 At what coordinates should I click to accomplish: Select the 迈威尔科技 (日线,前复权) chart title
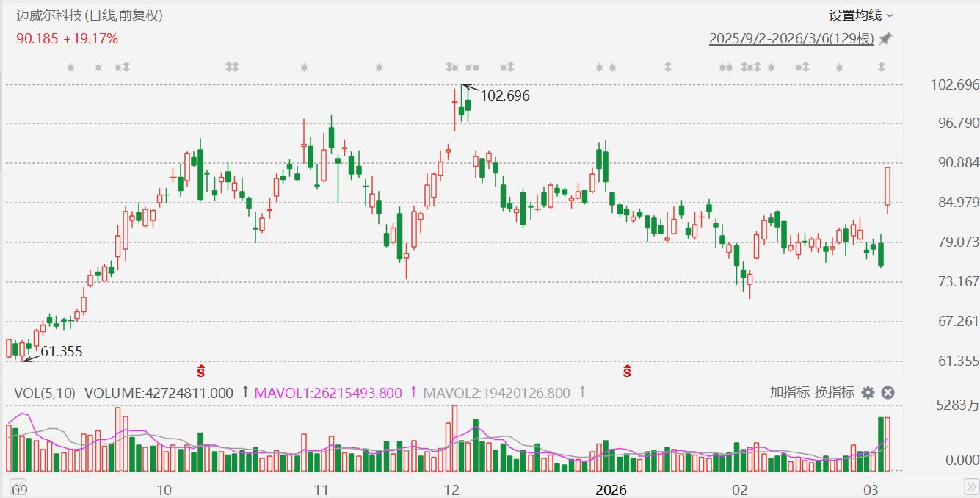tap(90, 15)
